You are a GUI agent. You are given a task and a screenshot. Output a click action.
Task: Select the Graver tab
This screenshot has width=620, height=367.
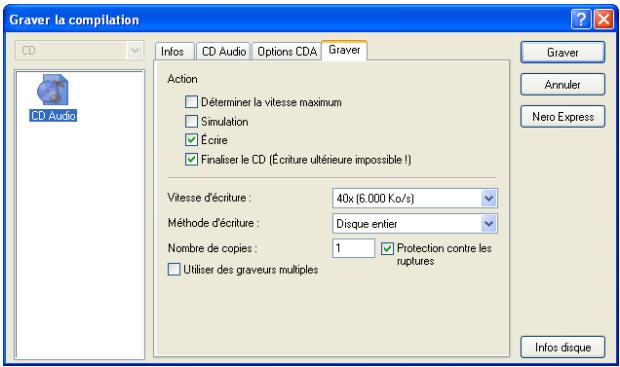(344, 50)
